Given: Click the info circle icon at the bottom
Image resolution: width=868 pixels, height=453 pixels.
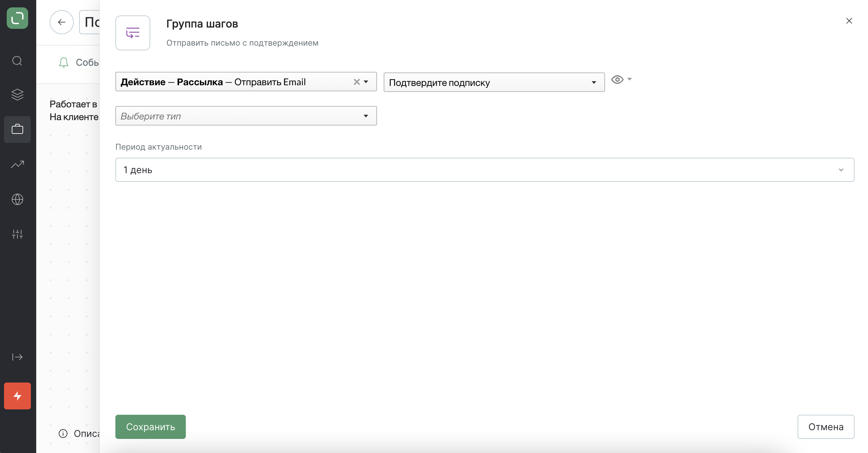Looking at the screenshot, I should (x=63, y=434).
